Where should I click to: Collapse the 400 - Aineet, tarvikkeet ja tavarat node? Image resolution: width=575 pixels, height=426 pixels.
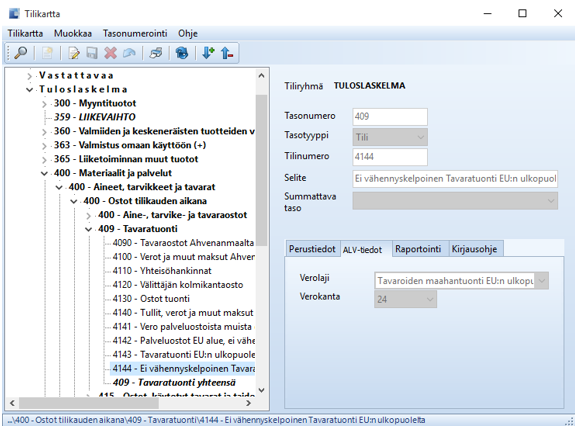pos(59,187)
